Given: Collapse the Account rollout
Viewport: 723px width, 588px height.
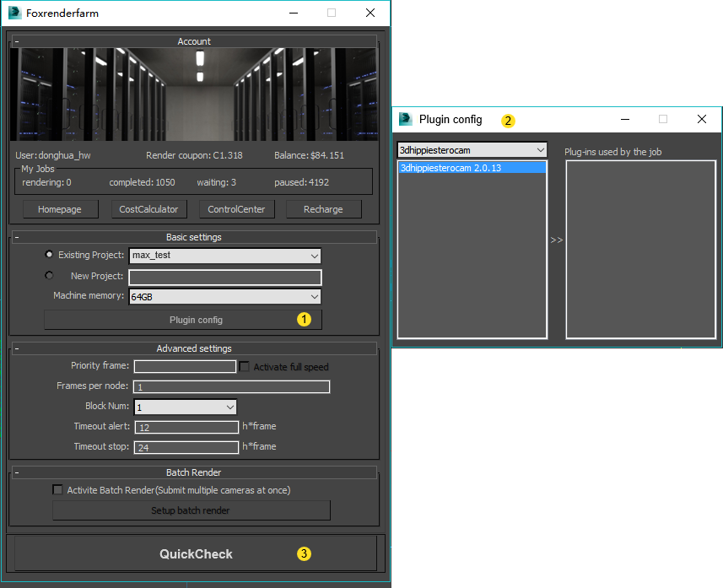Looking at the screenshot, I should coord(17,41).
